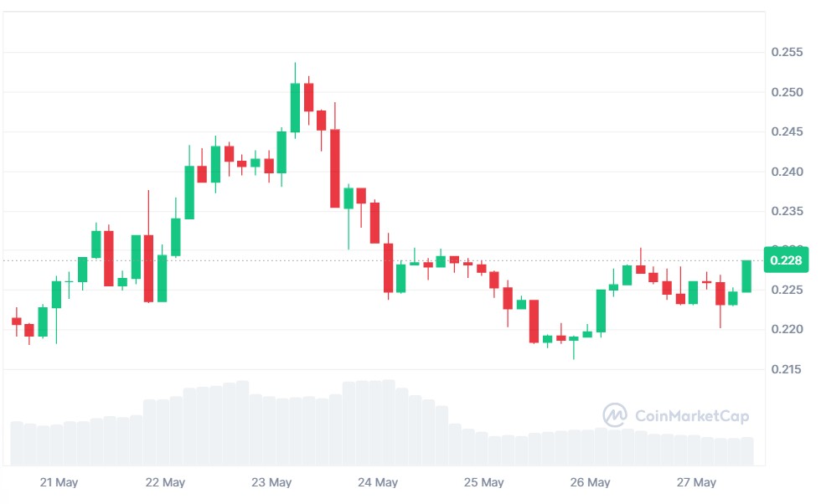Image resolution: width=821 pixels, height=504 pixels.
Task: Click the 0.250 price axis label
Action: tap(787, 92)
